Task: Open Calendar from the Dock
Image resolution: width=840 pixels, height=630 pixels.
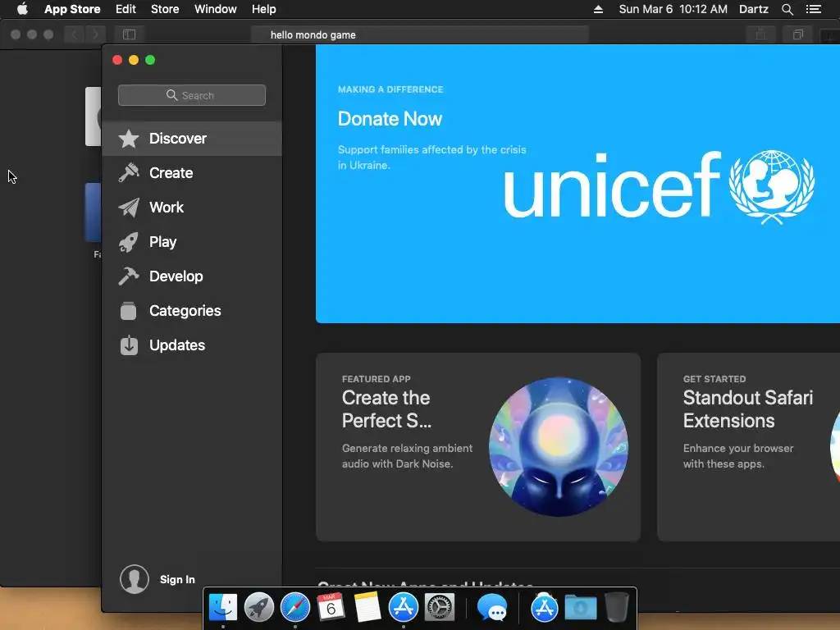Action: [331, 608]
